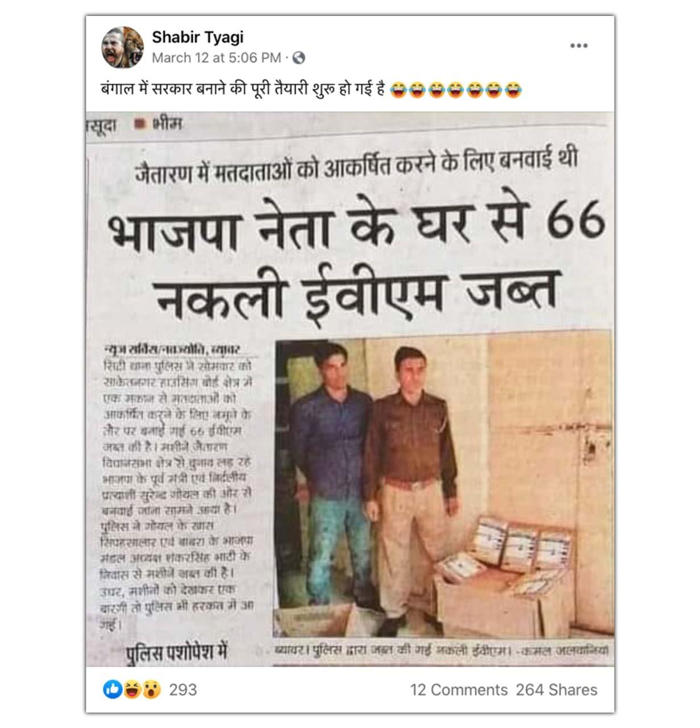The image size is (700, 728).
Task: Click the Wow surprised reaction icon
Action: pos(151,690)
